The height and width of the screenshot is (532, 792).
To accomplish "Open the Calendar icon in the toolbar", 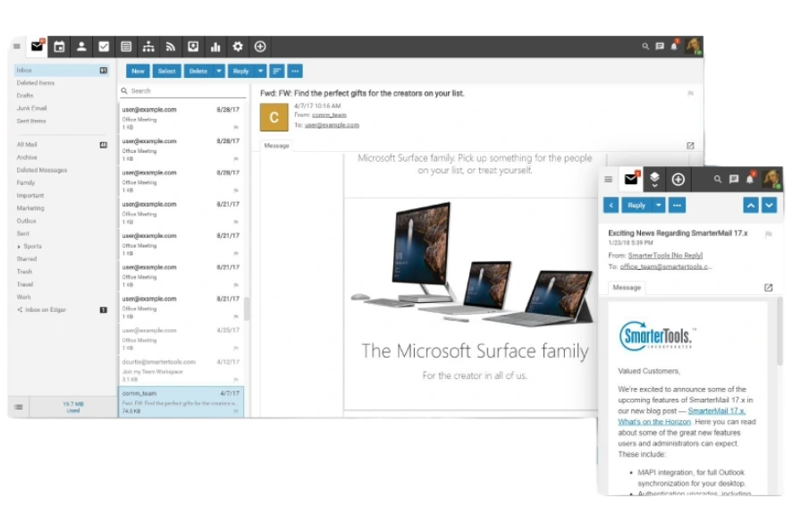I will pos(61,46).
